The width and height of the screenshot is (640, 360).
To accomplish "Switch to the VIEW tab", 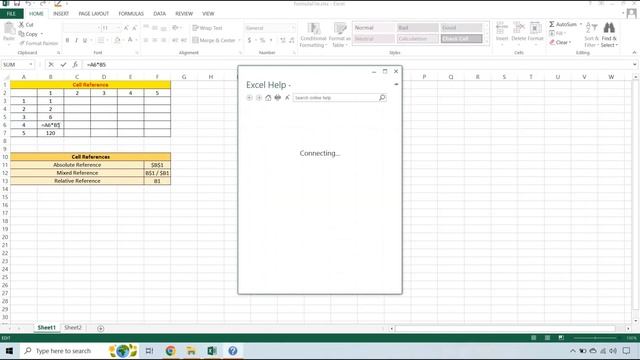I will (x=208, y=13).
